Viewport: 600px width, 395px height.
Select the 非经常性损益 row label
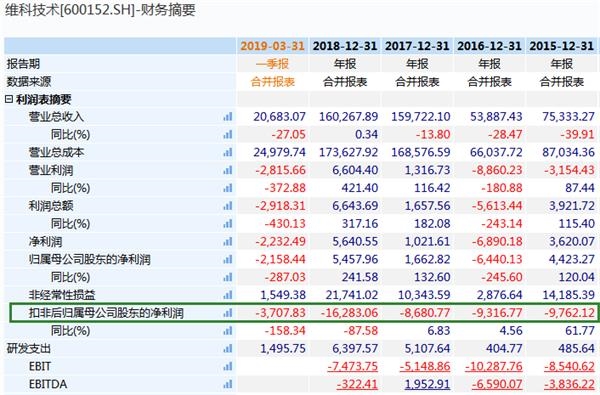point(62,295)
